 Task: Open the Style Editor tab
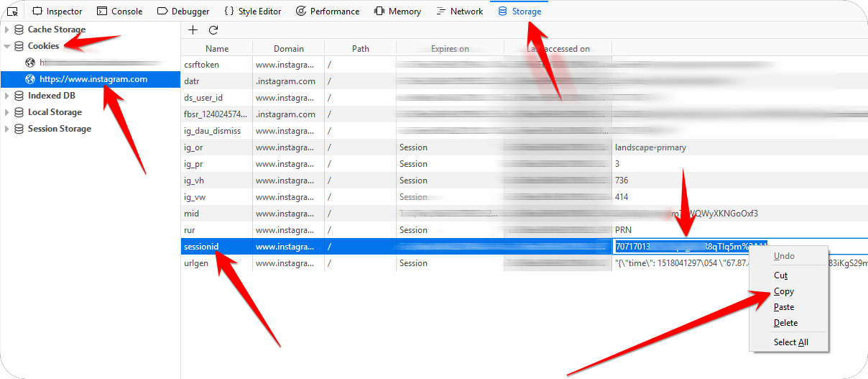click(253, 12)
